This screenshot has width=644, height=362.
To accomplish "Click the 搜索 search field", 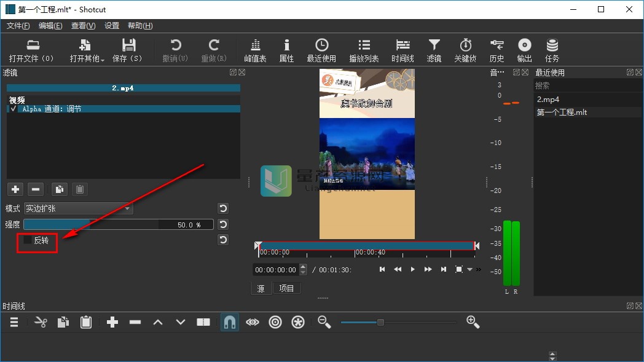I will [587, 86].
